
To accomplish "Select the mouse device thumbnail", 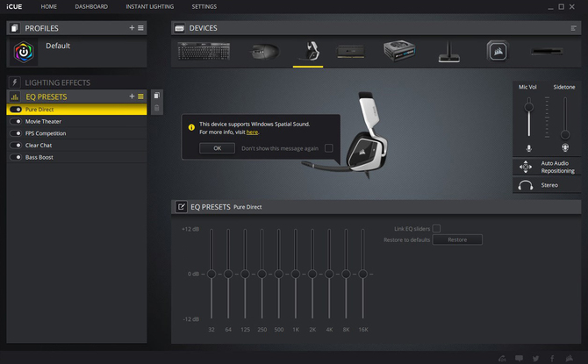I will pos(264,52).
